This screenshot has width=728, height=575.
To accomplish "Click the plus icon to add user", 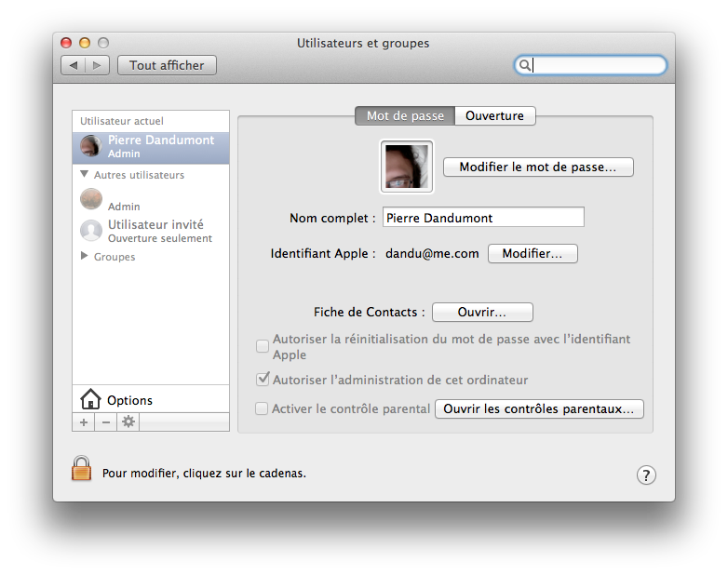I will point(83,422).
